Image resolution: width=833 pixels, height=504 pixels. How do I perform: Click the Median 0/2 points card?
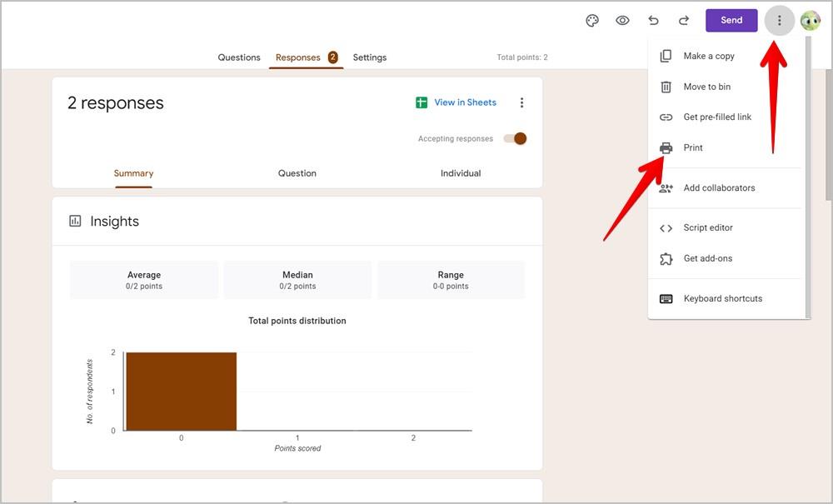coord(297,280)
